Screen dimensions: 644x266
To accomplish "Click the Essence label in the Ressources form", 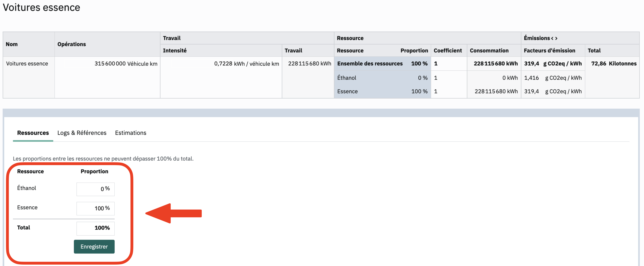I will point(27,207).
